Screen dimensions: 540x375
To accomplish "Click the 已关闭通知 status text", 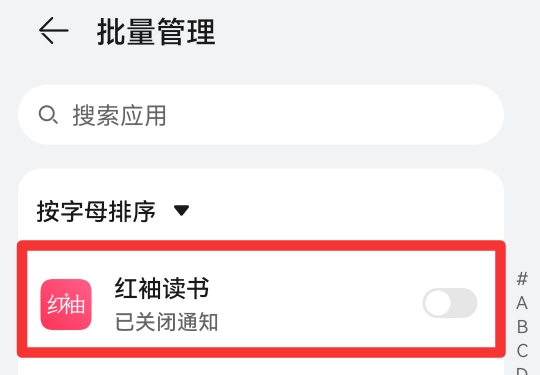I will pos(166,322).
